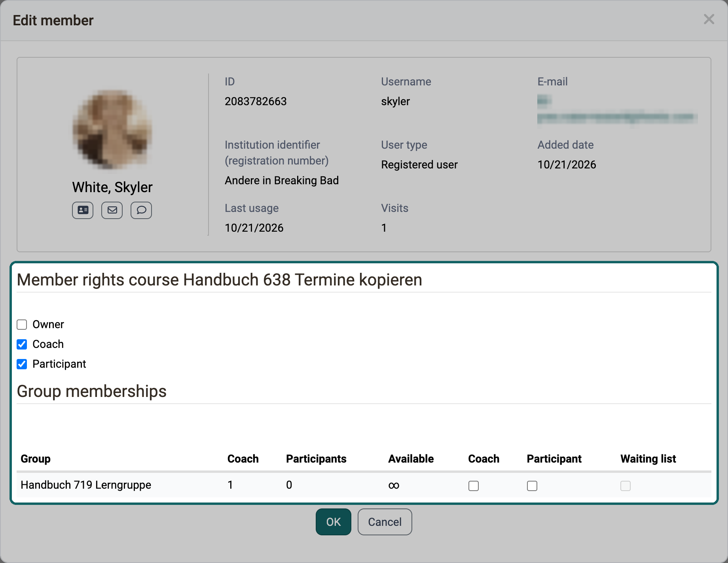Click Waiting list checkbox for Handbuch 719 Lerngruppe

click(626, 486)
